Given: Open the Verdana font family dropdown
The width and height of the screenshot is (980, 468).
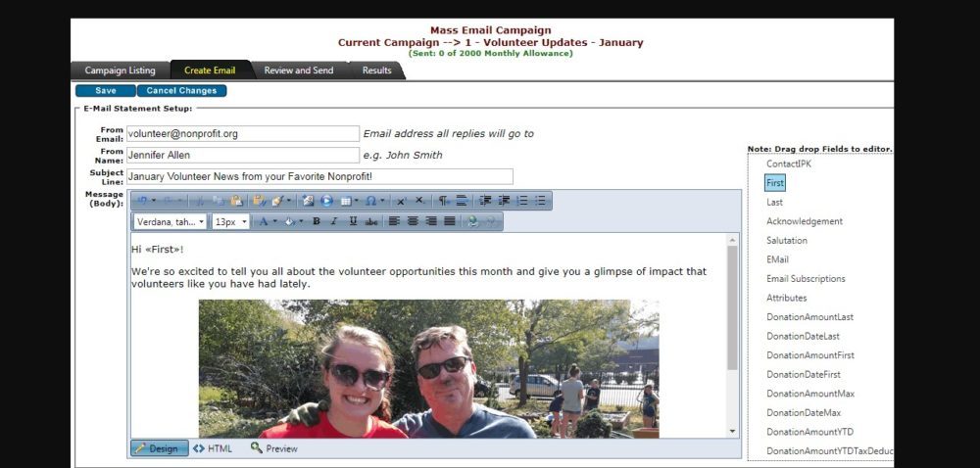Looking at the screenshot, I should pyautogui.click(x=171, y=222).
